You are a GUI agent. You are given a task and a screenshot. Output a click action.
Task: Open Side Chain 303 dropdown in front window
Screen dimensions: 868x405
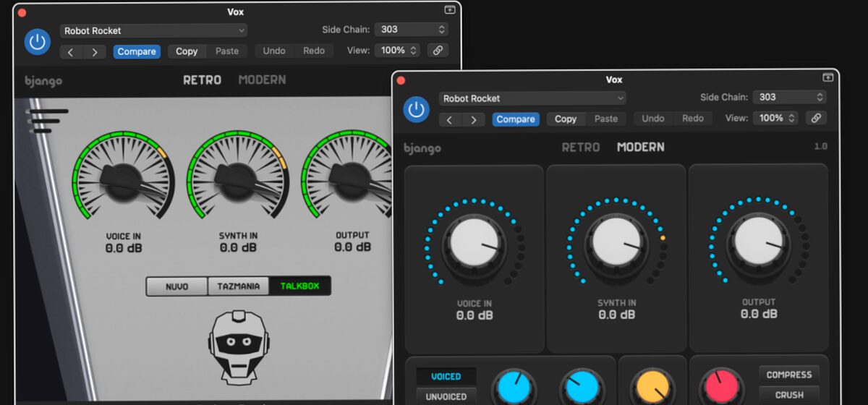790,97
